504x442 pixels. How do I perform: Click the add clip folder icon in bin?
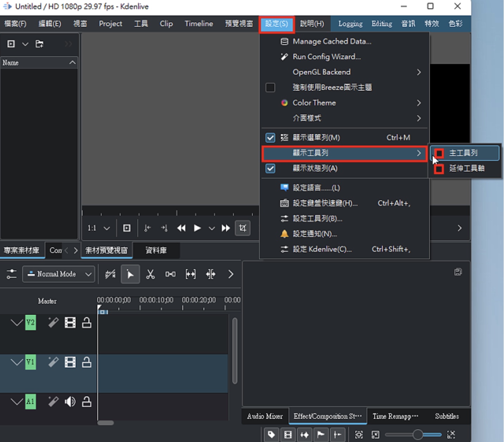coord(39,44)
